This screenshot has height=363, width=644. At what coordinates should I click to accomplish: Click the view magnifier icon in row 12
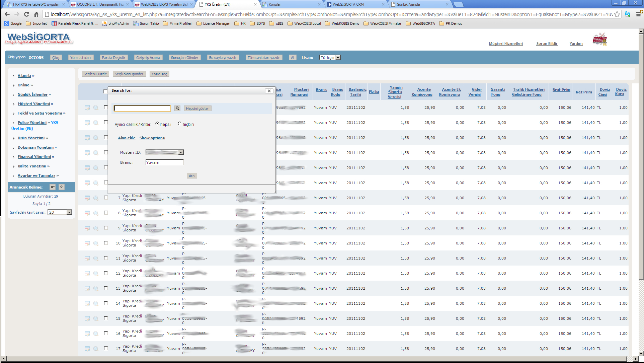96,273
